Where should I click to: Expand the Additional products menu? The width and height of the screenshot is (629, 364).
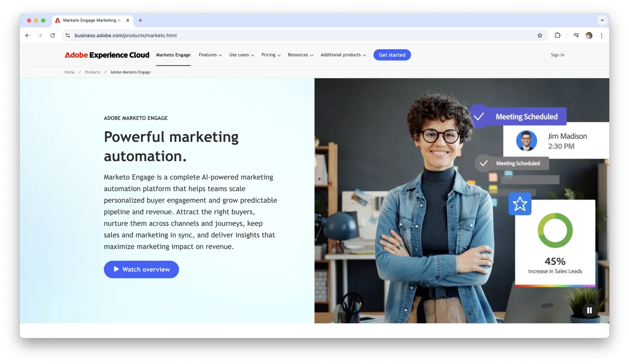[343, 55]
